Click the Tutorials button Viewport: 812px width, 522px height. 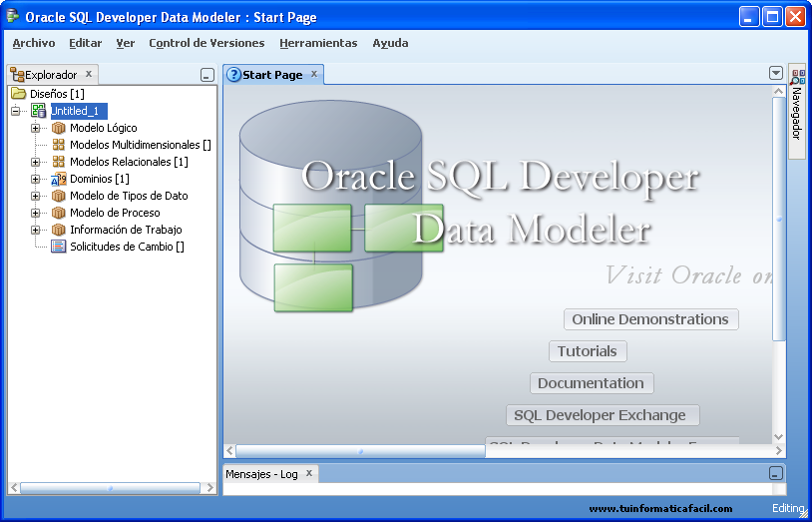(588, 351)
